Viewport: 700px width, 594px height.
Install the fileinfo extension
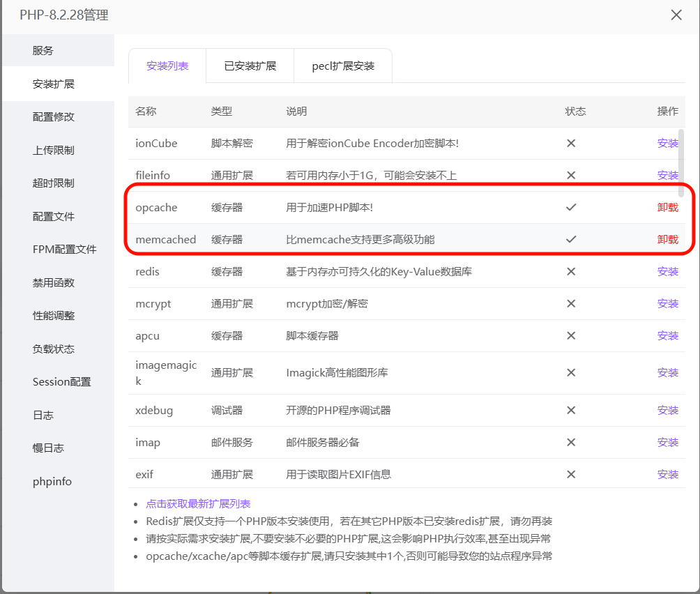[667, 176]
